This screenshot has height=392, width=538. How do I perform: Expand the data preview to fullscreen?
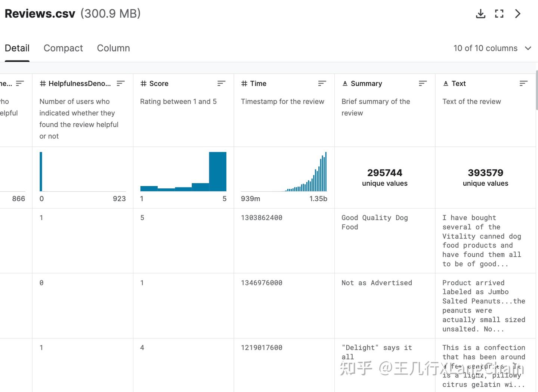click(499, 14)
